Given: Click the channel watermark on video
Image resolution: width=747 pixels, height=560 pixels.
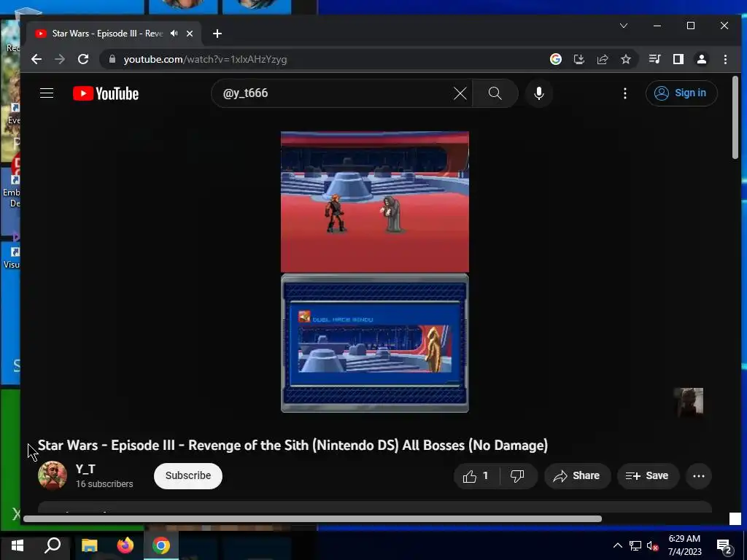Looking at the screenshot, I should click(689, 402).
